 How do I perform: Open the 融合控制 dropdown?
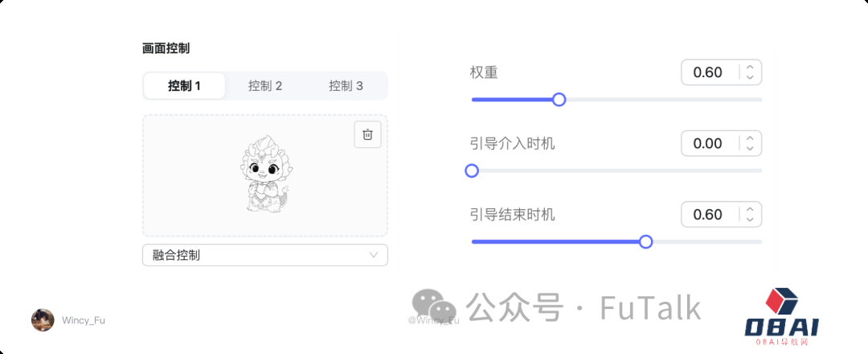(x=265, y=255)
